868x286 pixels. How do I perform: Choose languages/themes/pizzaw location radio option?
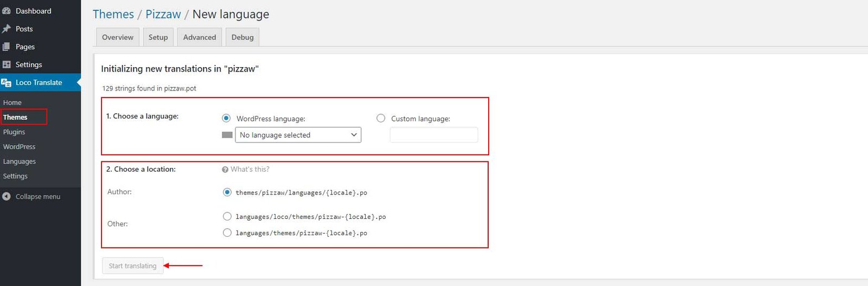[x=227, y=232]
